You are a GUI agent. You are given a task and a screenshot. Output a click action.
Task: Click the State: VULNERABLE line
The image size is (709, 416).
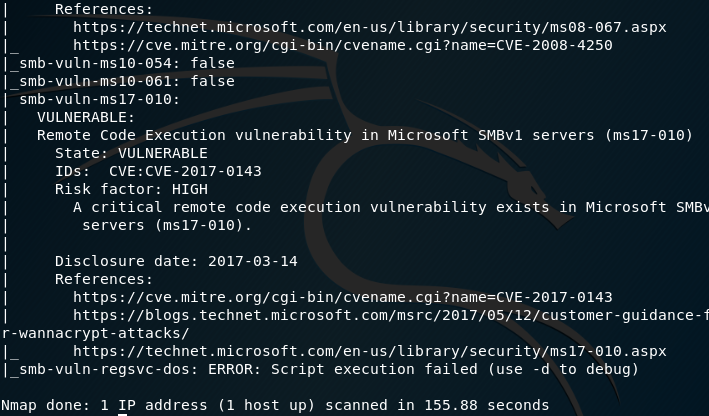click(131, 153)
